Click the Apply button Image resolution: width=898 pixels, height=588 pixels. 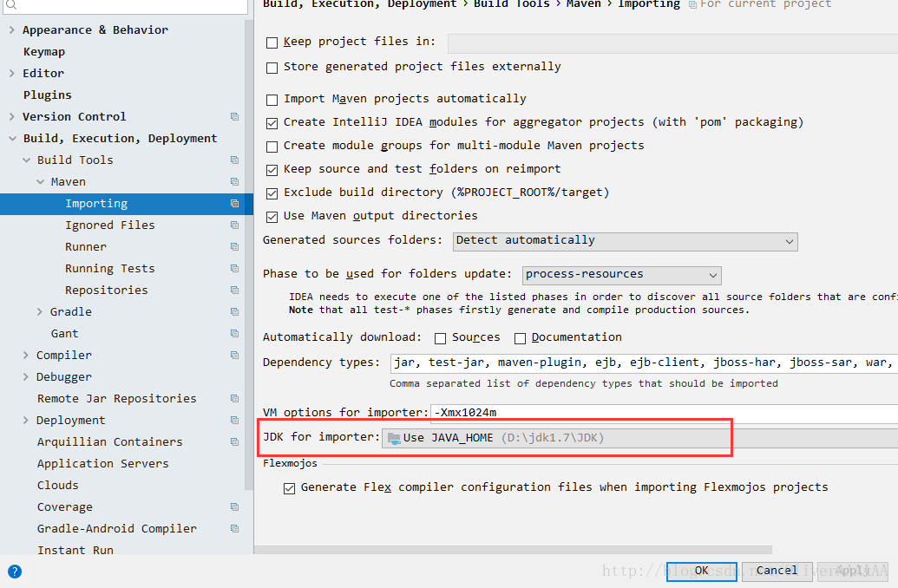(x=852, y=572)
